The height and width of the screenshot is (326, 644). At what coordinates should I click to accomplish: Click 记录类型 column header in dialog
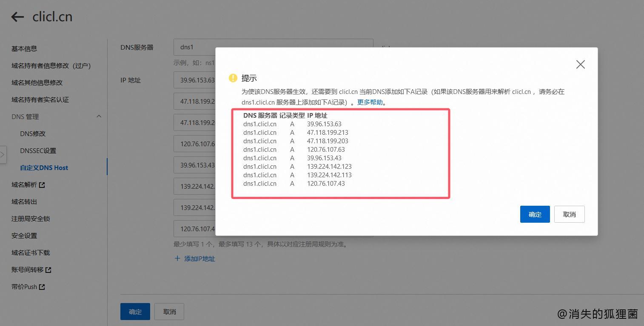pos(292,116)
